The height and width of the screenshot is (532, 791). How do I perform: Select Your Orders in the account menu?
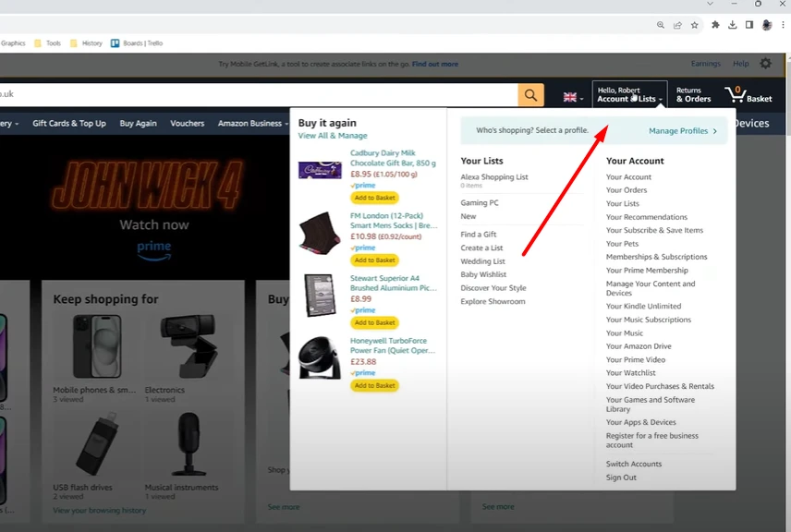pos(627,190)
